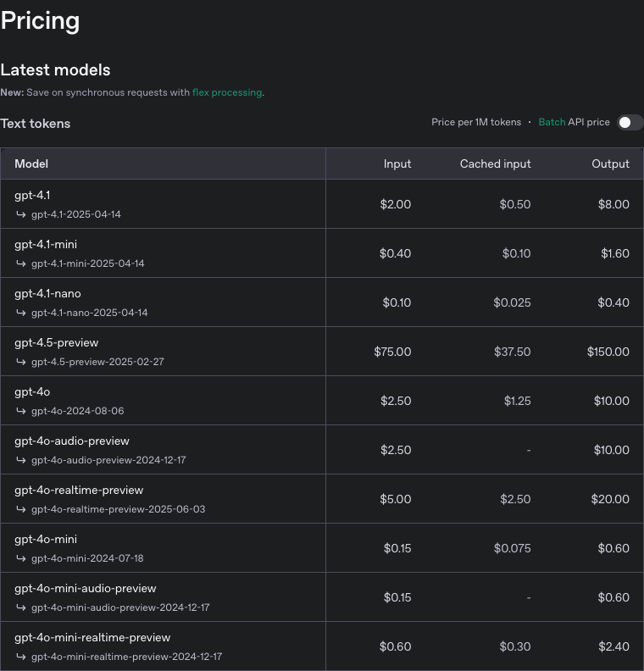Click the arrow icon beside gpt-4.1-mini-2025-04-14
644x671 pixels.
(x=21, y=263)
